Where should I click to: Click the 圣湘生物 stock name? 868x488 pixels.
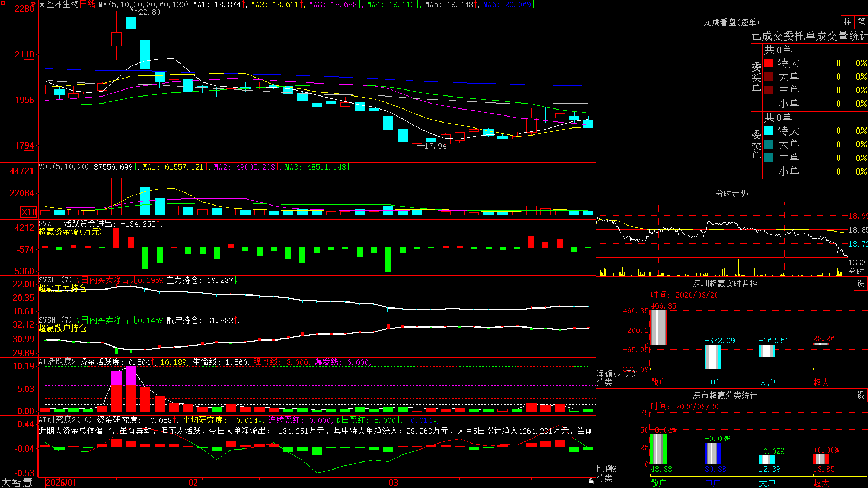click(x=62, y=4)
